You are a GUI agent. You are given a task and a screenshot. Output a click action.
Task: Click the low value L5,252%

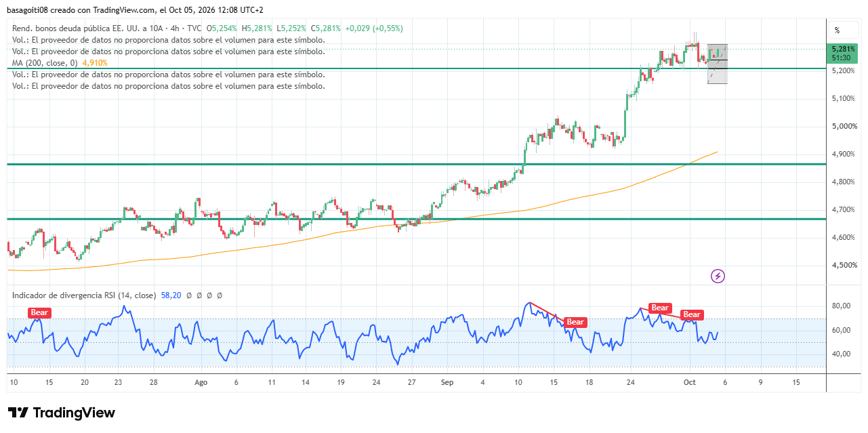point(291,28)
